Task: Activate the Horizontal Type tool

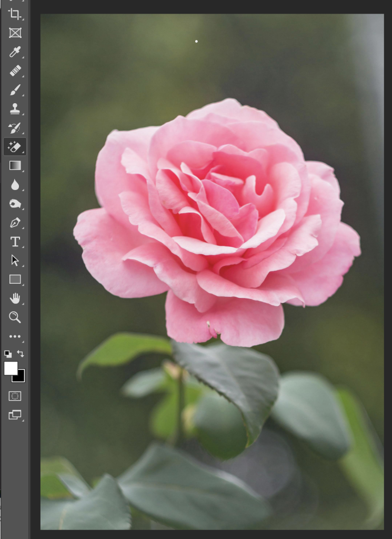Action: 15,242
